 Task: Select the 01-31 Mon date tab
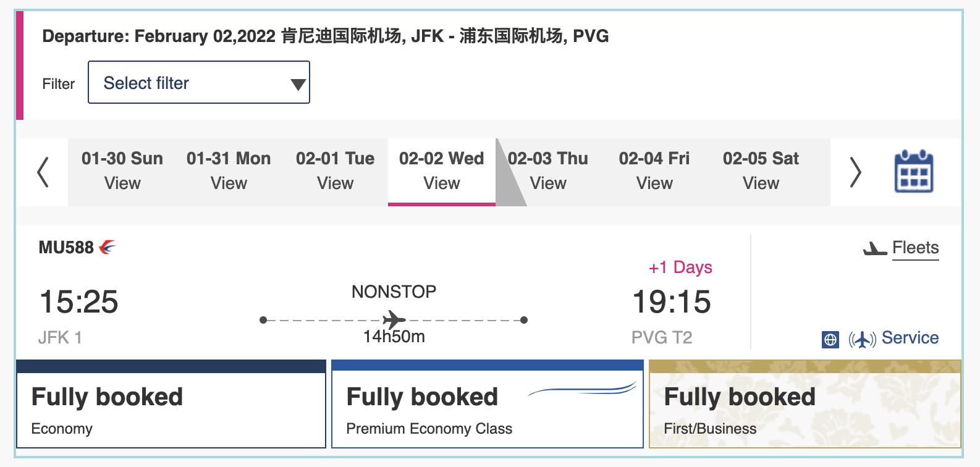click(x=229, y=171)
